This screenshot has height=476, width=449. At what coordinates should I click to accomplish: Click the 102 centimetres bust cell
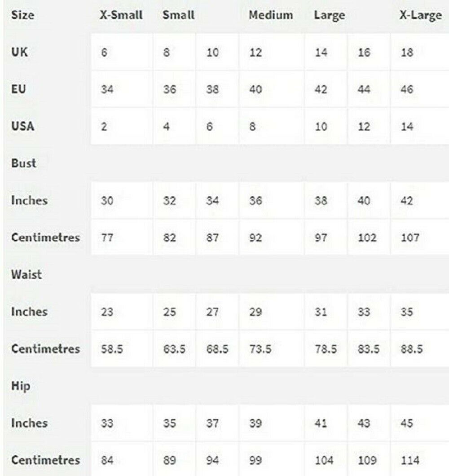[x=367, y=238]
